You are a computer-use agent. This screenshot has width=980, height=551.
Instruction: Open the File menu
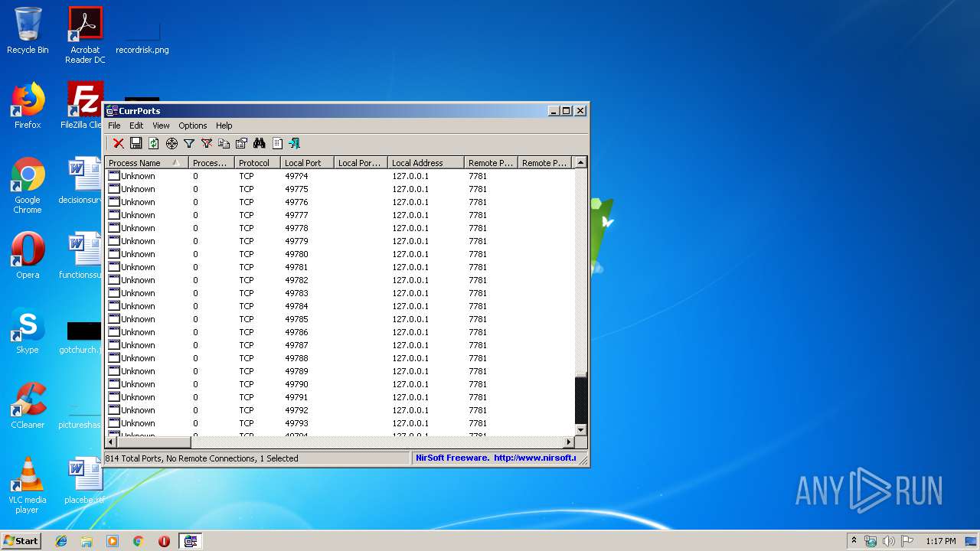(114, 126)
